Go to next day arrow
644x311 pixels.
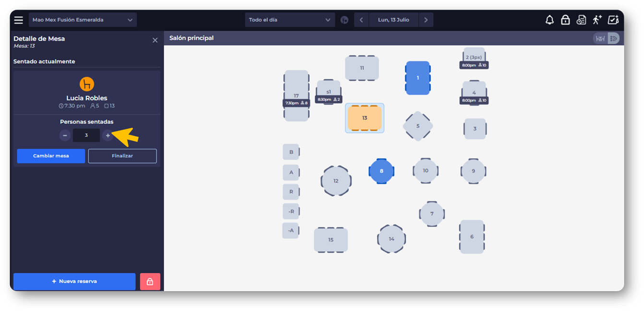(426, 20)
